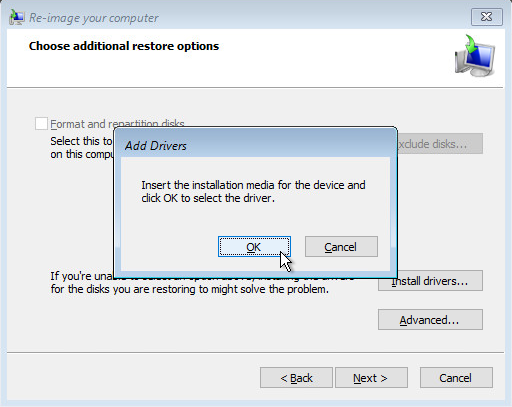
Task: Cancel the Add Drivers dialog
Action: [x=341, y=247]
